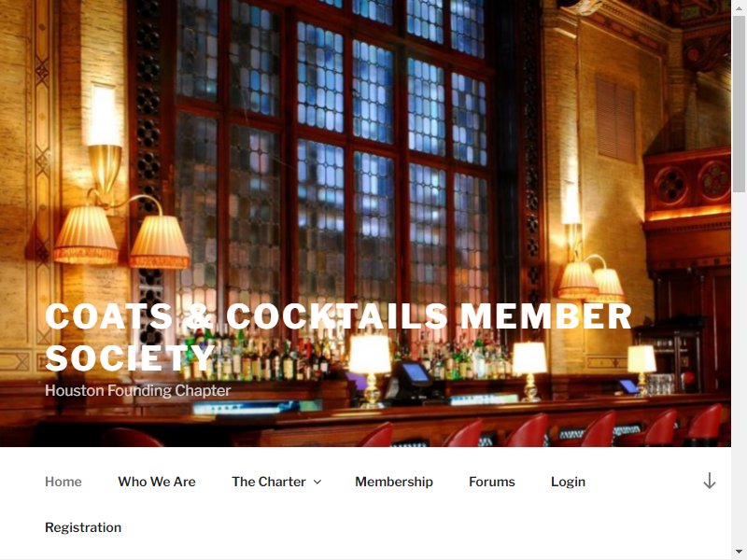
Task: Click the scrollbar up arrow button
Action: tap(739, 6)
